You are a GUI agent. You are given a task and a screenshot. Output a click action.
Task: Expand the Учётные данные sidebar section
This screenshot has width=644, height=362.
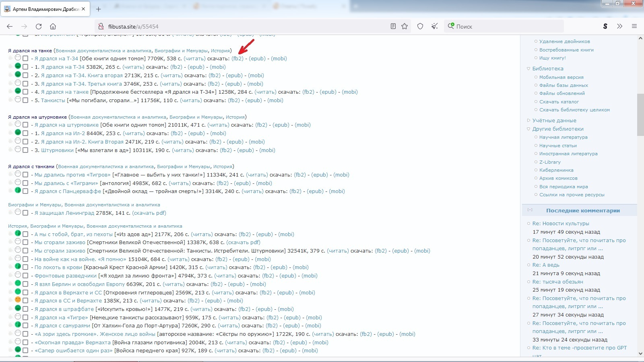pos(528,120)
